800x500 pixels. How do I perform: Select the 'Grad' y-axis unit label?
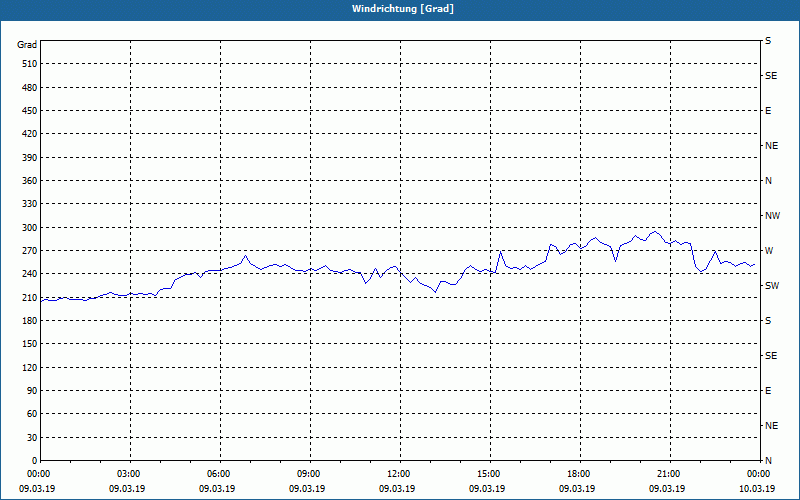coord(27,45)
